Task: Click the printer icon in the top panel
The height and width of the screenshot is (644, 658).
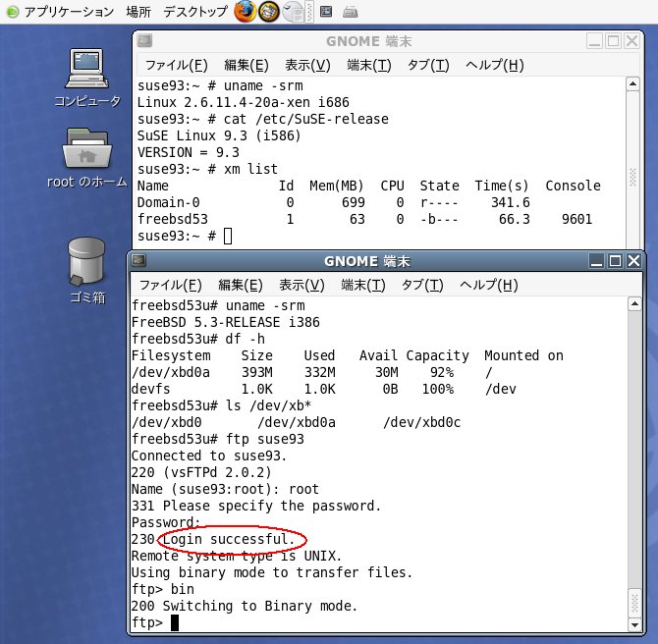Action: (350, 12)
